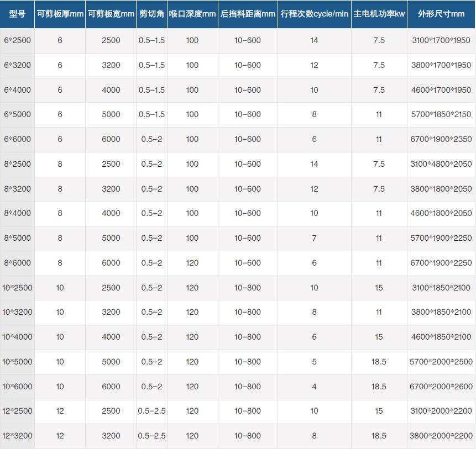This screenshot has width=476, height=449.
Task: Click the dimensions cell 3100*4800*2050
Action: click(441, 164)
